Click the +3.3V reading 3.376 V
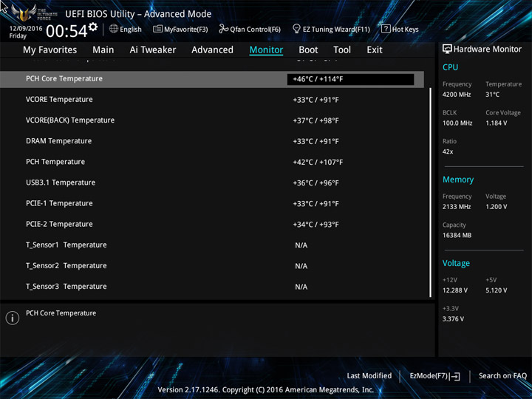Image resolution: width=532 pixels, height=399 pixels. (x=453, y=319)
